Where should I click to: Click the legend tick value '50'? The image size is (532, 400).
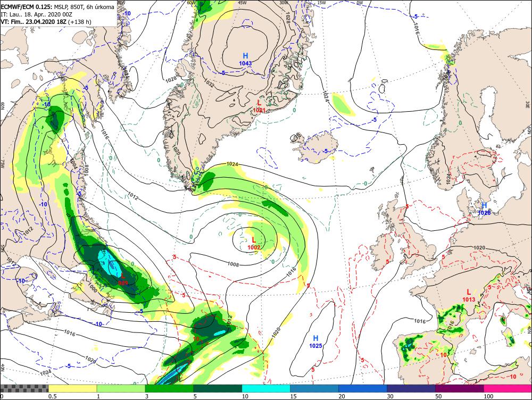438,396
